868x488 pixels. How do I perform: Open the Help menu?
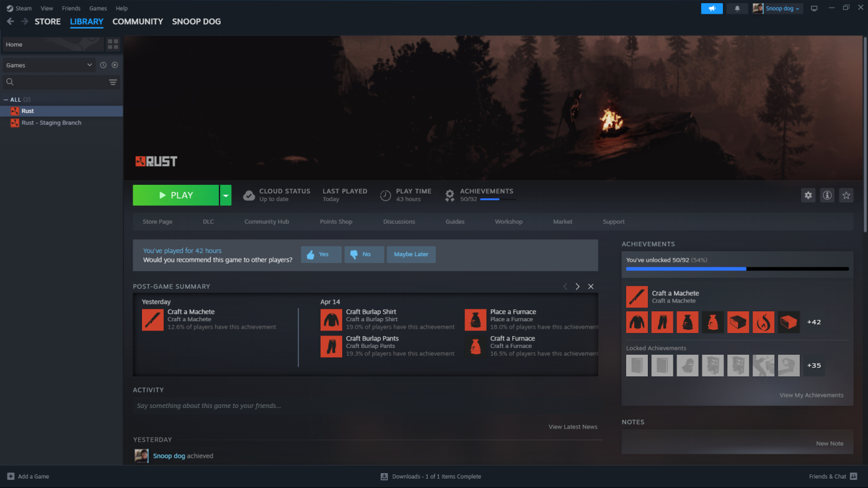click(x=122, y=9)
